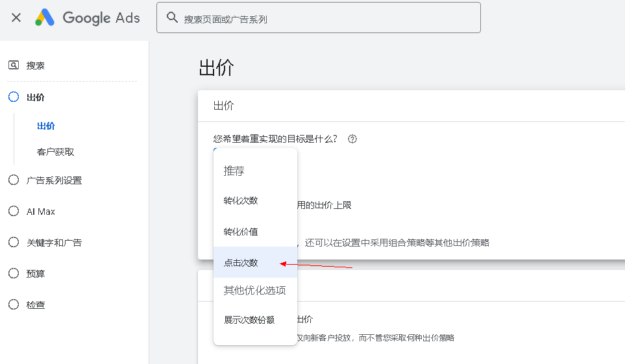Viewport: 625px width, 364px height.
Task: Click the 出价 card header text
Action: tap(224, 106)
